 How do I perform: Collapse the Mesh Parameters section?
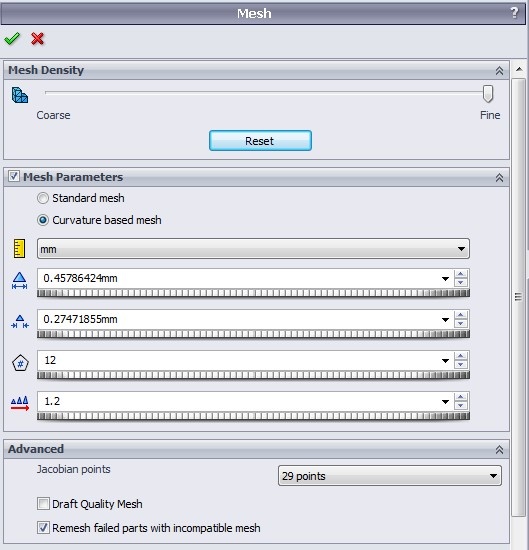pos(499,178)
